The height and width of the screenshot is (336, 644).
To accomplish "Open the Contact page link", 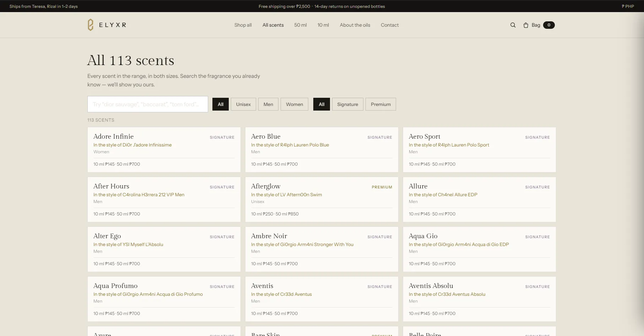I will point(390,25).
